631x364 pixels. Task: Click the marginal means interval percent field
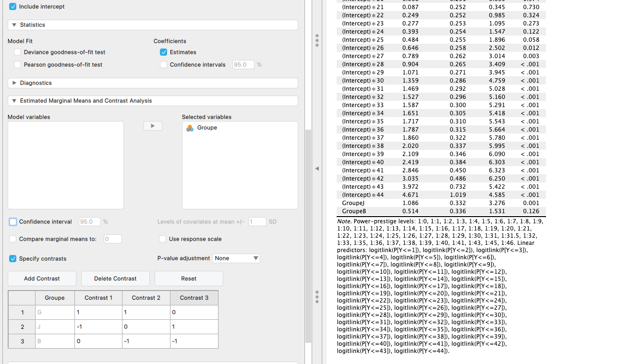coord(89,222)
